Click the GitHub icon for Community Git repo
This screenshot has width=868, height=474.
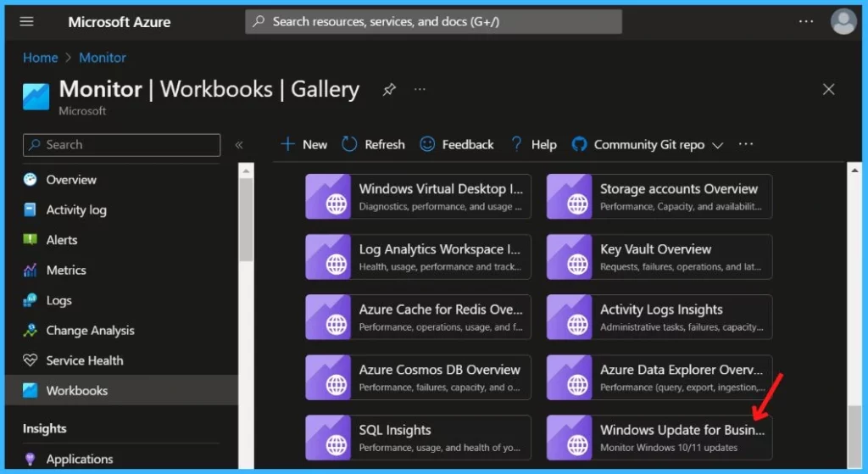pos(579,144)
